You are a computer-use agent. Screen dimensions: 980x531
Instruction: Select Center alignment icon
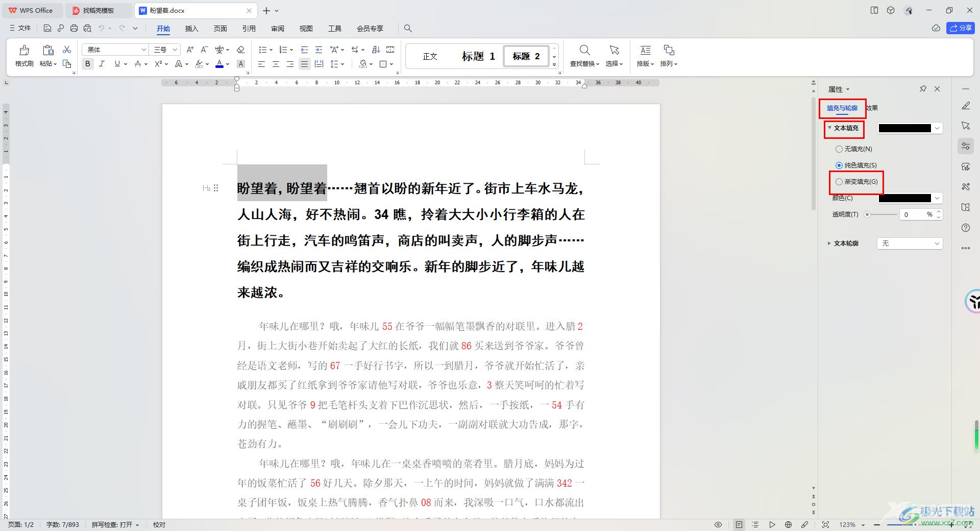coord(276,64)
